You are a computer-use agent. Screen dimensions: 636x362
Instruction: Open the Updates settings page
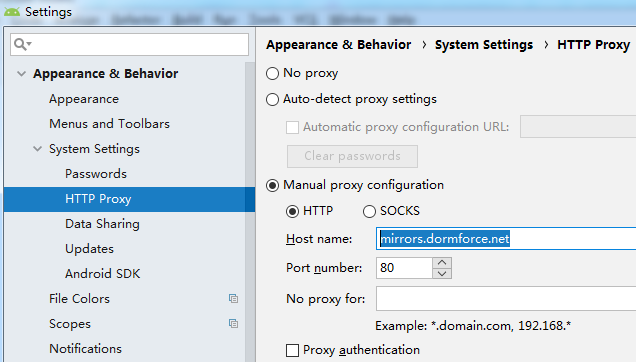coord(90,249)
